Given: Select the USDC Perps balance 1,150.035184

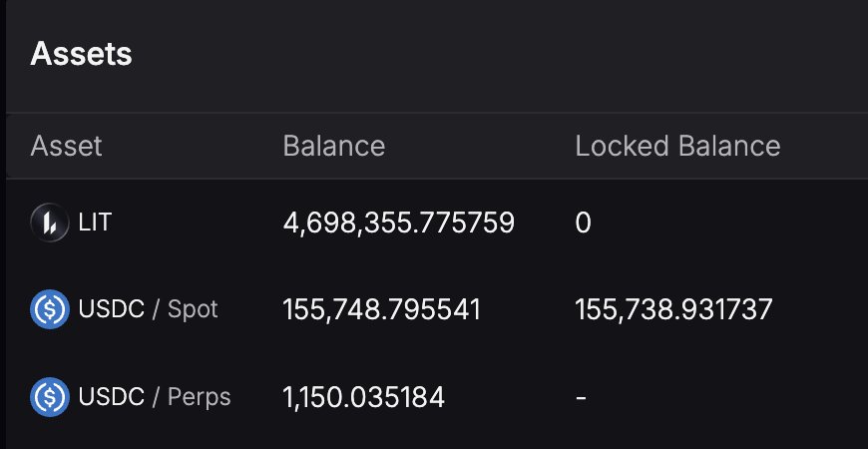Looking at the screenshot, I should tap(364, 397).
